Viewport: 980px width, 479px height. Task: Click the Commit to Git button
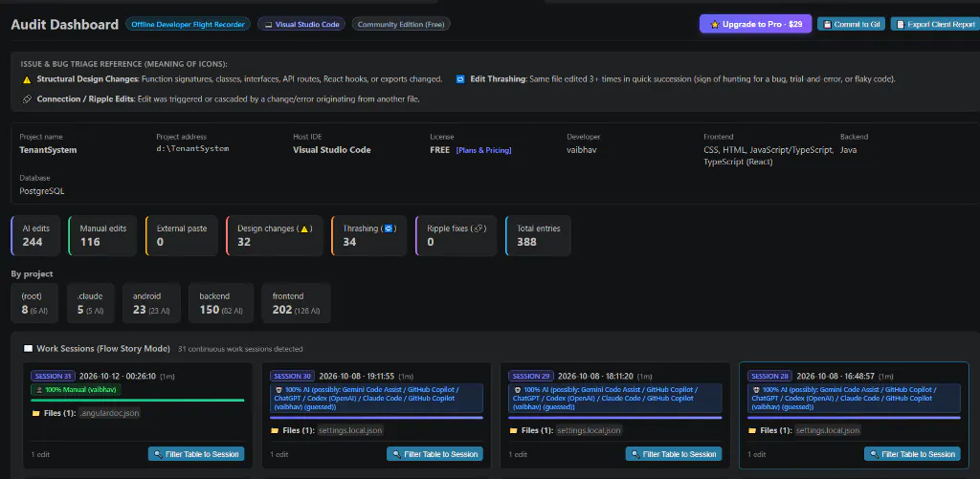(x=851, y=24)
